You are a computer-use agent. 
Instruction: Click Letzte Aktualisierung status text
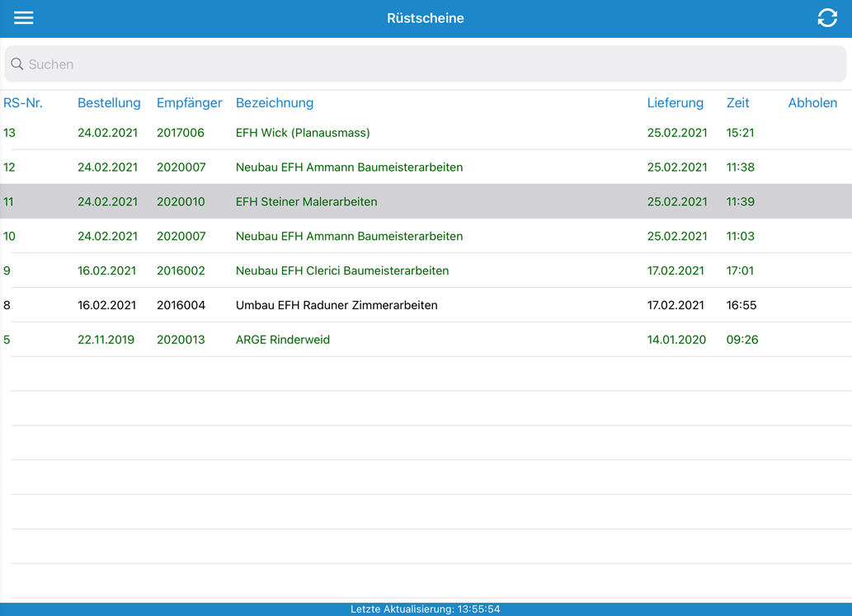click(425, 609)
